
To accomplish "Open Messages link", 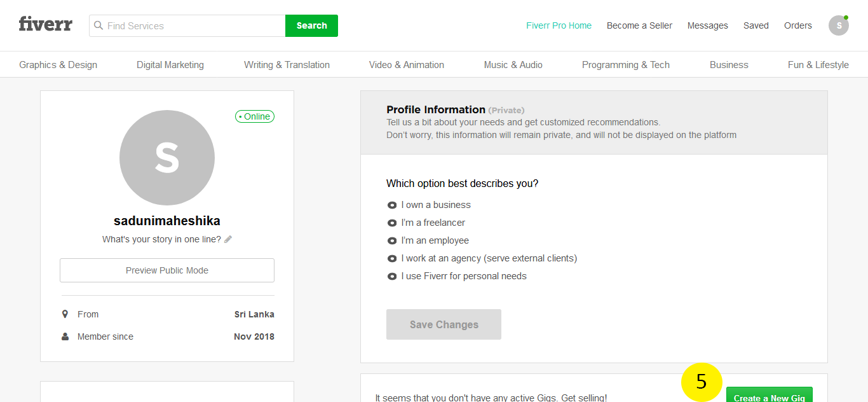I will click(707, 25).
